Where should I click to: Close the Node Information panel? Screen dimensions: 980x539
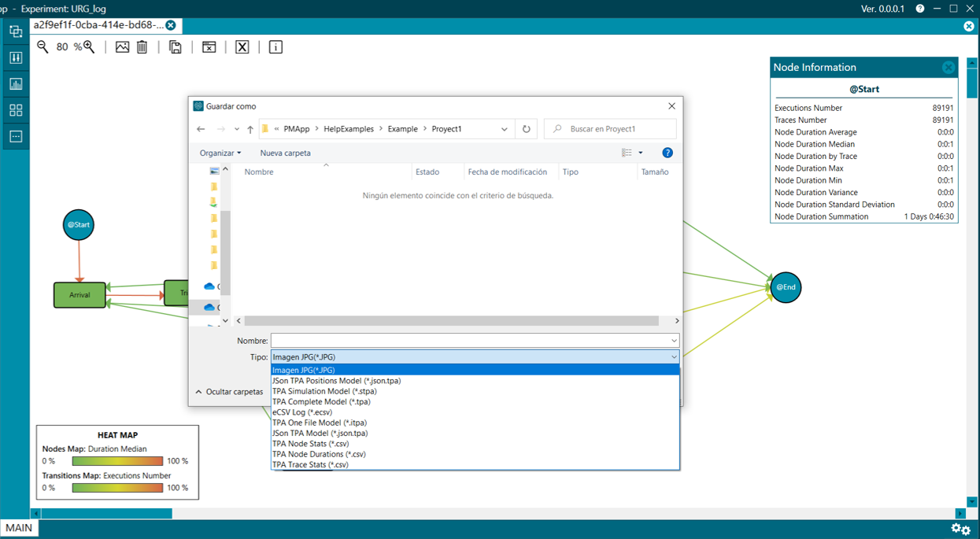click(949, 68)
